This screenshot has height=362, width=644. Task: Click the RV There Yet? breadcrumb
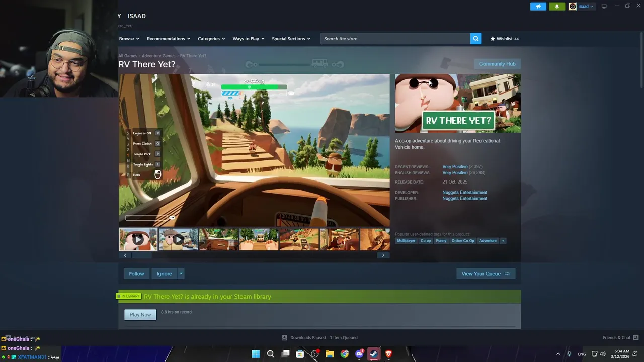(193, 56)
